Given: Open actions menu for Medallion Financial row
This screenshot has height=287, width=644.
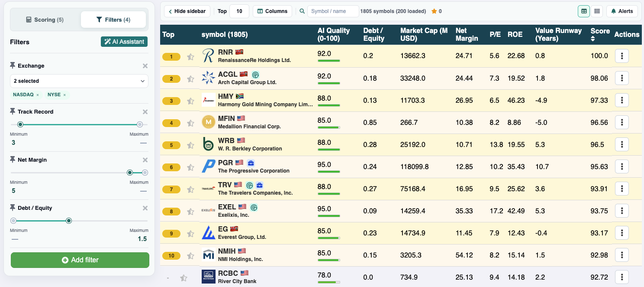Looking at the screenshot, I should pyautogui.click(x=621, y=122).
